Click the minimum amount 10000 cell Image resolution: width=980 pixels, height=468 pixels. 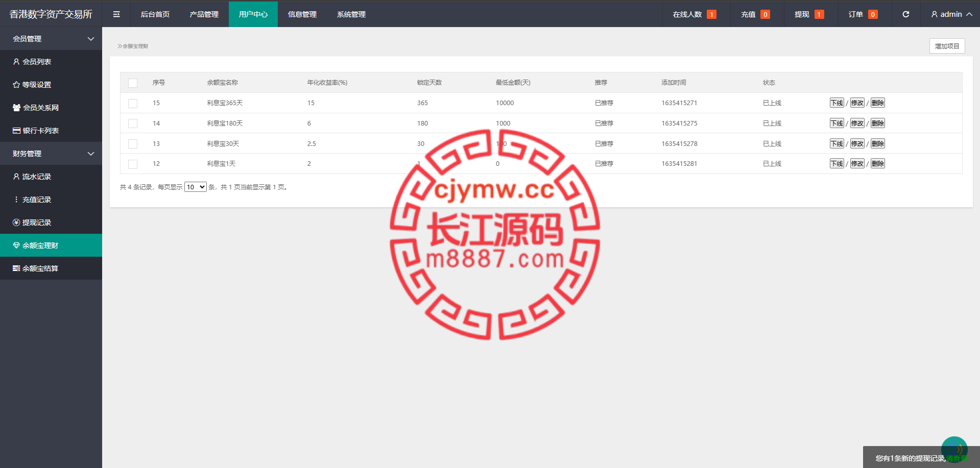pos(505,103)
